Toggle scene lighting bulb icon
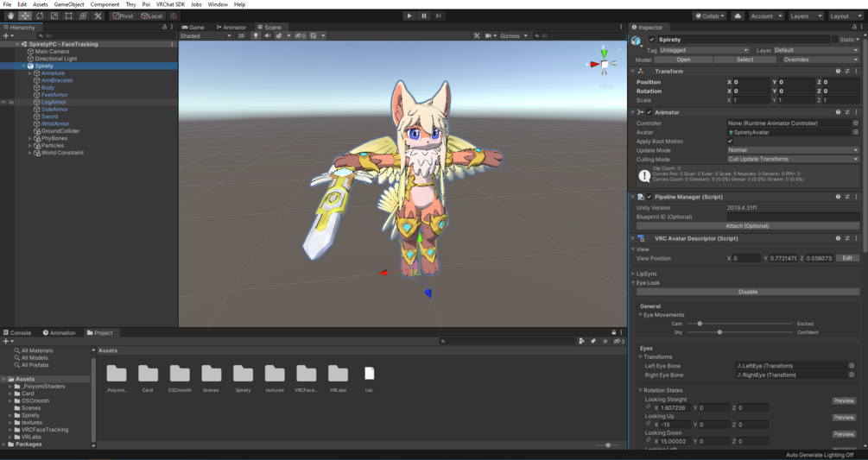 click(255, 36)
